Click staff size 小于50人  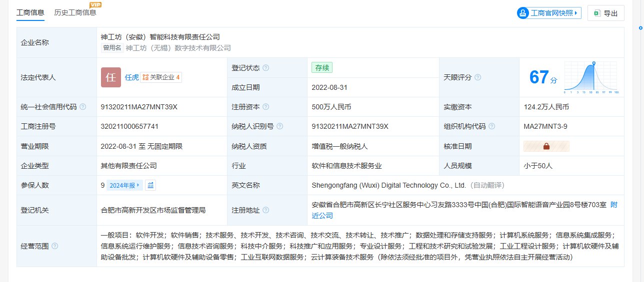pyautogui.click(x=538, y=166)
